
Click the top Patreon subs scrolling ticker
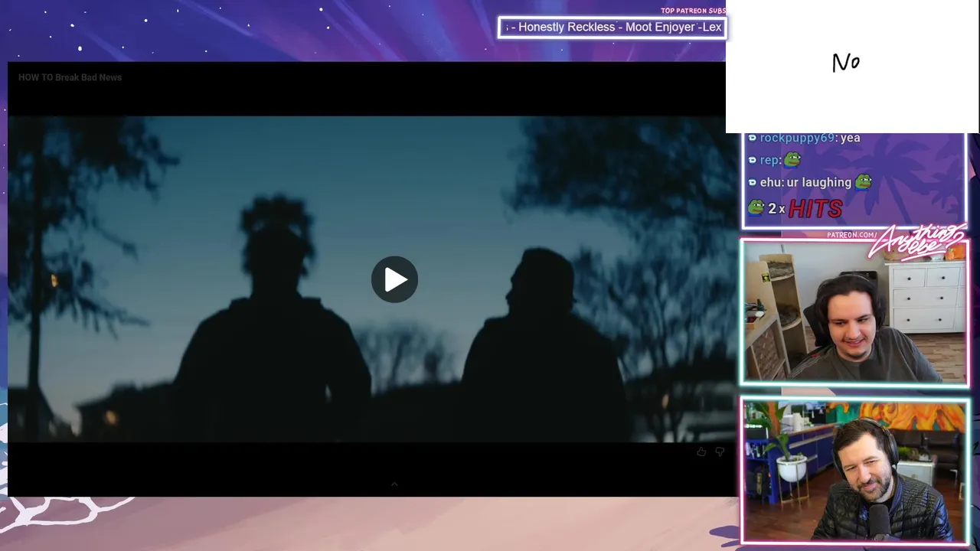pyautogui.click(x=612, y=28)
